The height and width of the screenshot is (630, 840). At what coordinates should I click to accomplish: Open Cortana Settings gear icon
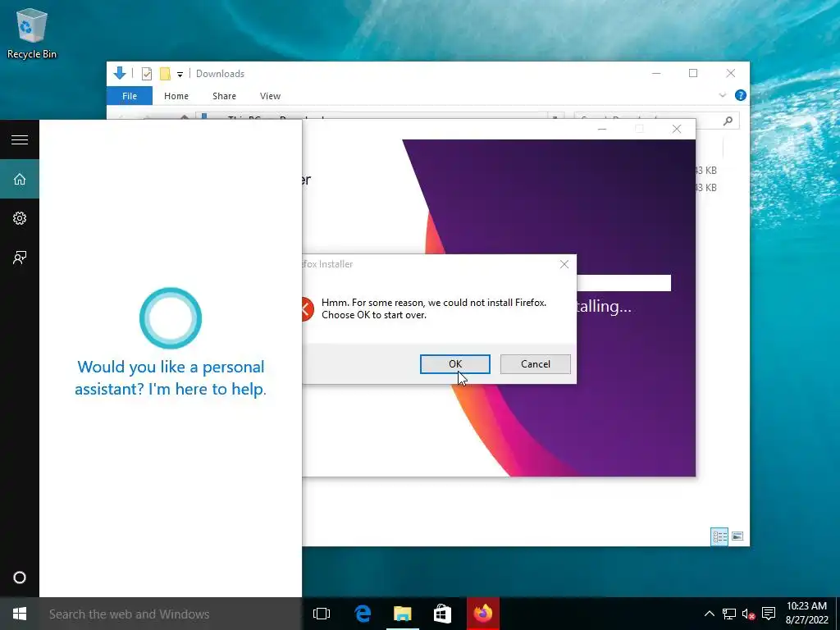pyautogui.click(x=20, y=218)
